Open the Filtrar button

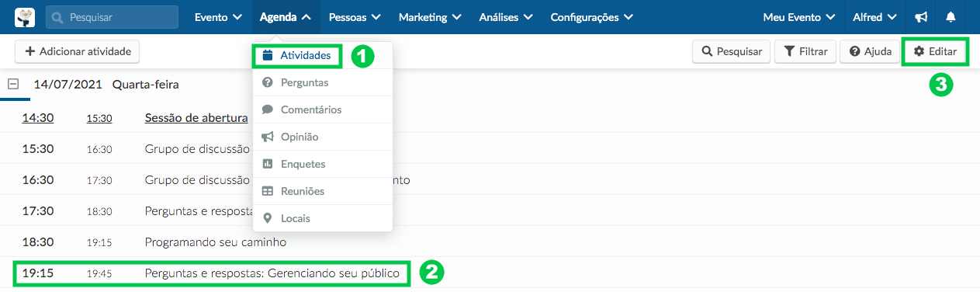tap(805, 51)
